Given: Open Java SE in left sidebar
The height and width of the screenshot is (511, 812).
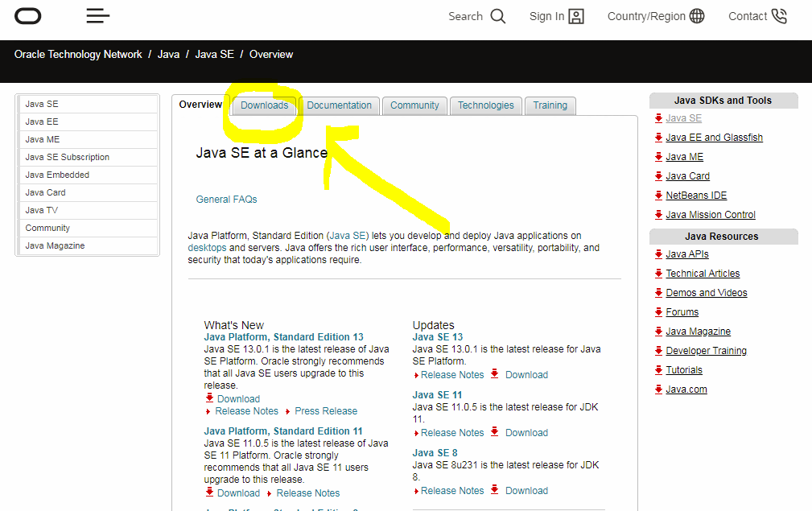Looking at the screenshot, I should point(88,104).
